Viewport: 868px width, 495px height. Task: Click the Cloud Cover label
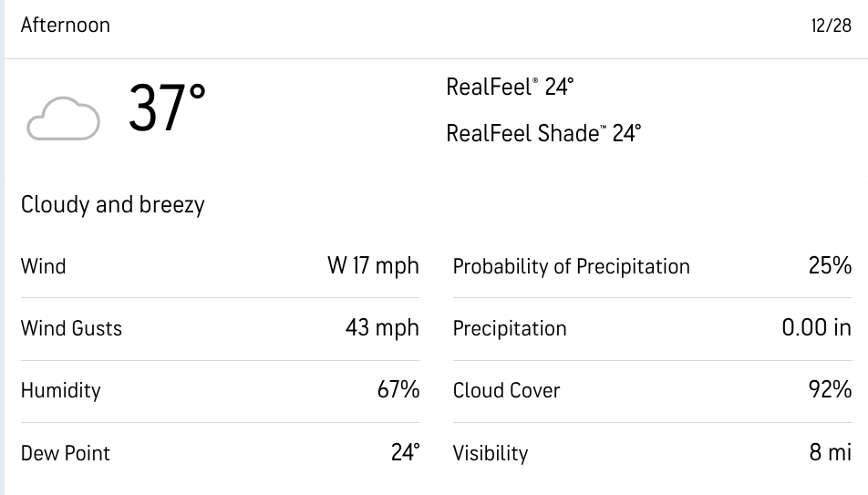point(507,390)
